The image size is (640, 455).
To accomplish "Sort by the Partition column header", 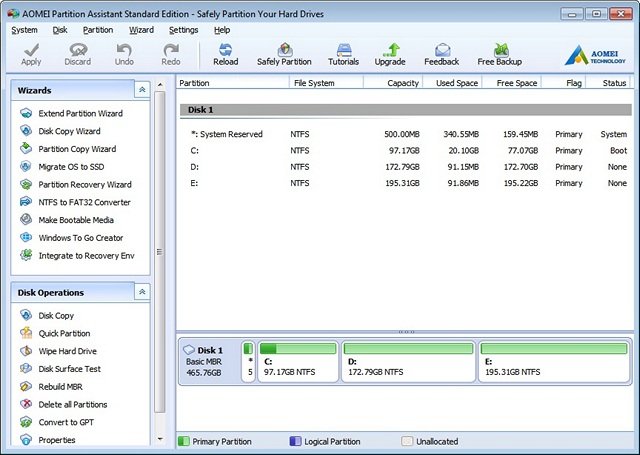I will pos(233,83).
